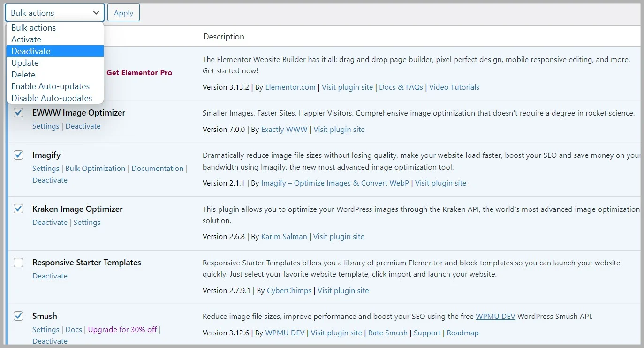Visit plugin site for Elementor
This screenshot has width=644, height=348.
tap(347, 87)
